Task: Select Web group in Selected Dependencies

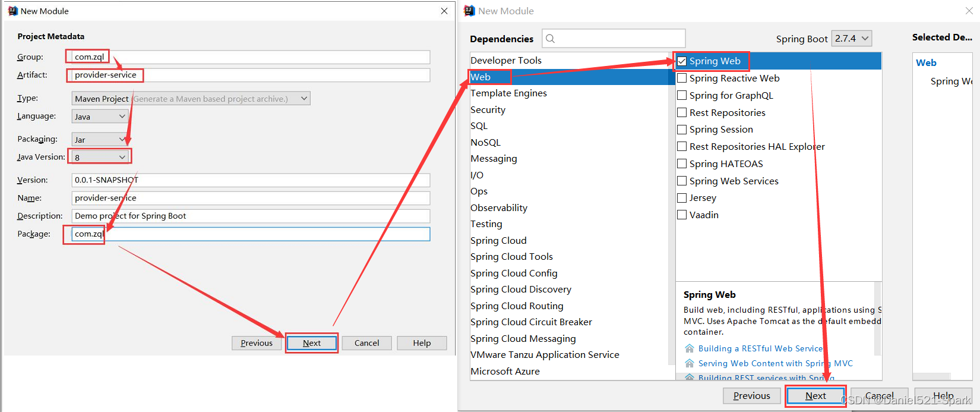Action: [x=926, y=63]
